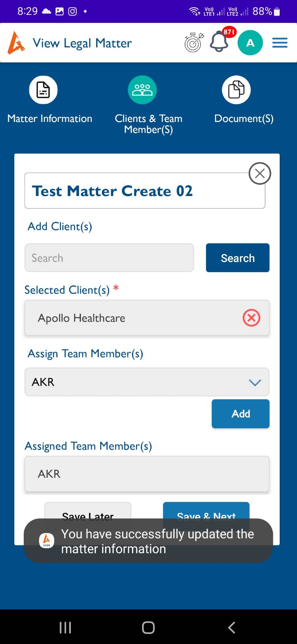Tap the Android back navigation button
297x644 pixels.
[231, 627]
